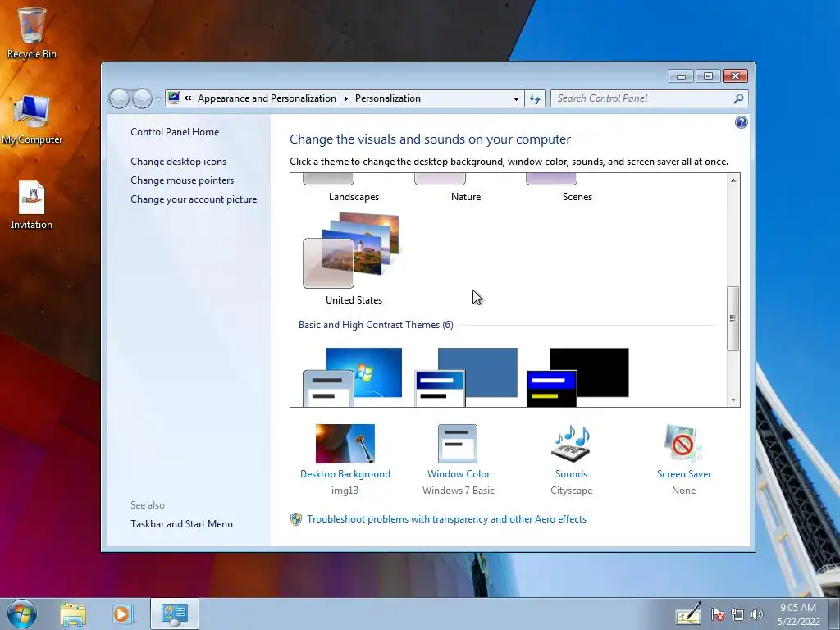Click the Sounds link text
840x630 pixels.
(571, 474)
